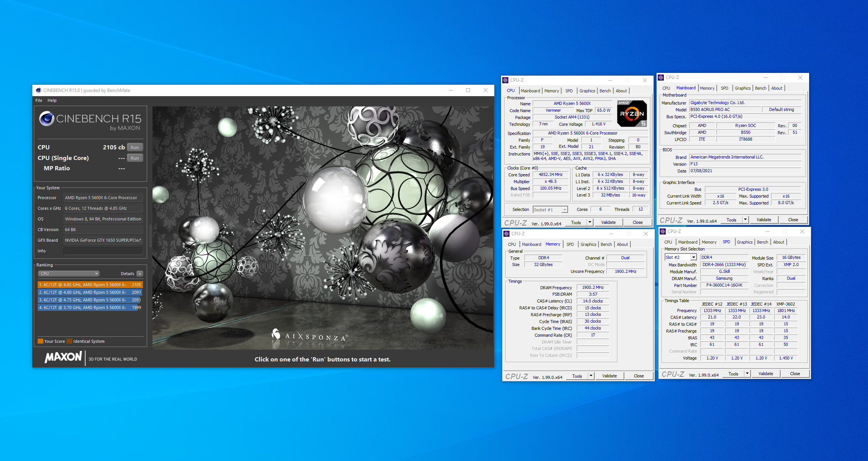Click the Processor name field in Cinebench
The width and height of the screenshot is (868, 461).
click(103, 198)
